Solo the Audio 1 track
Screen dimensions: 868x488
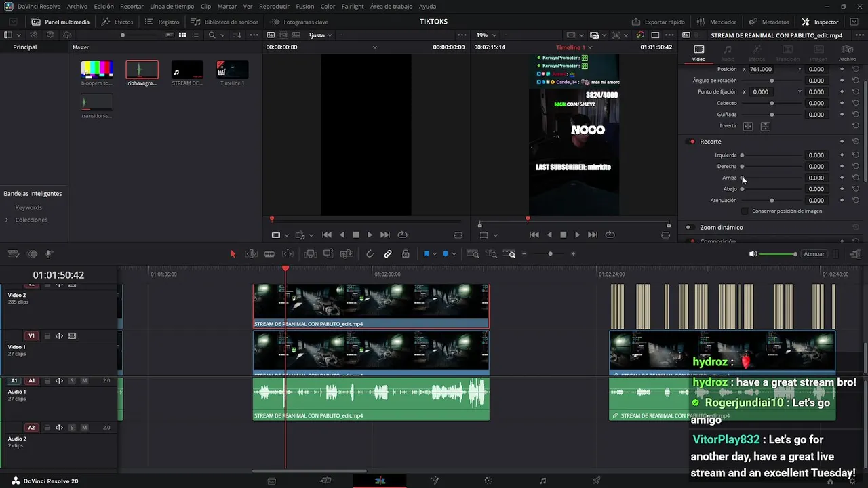pyautogui.click(x=72, y=381)
